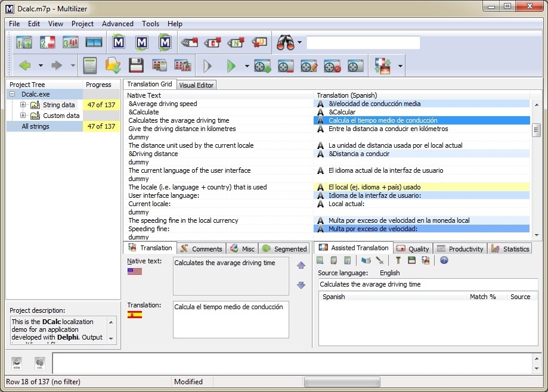Screen dimensions: 548x392
Task: Click the search field beside the binoculars
Action: (x=363, y=42)
